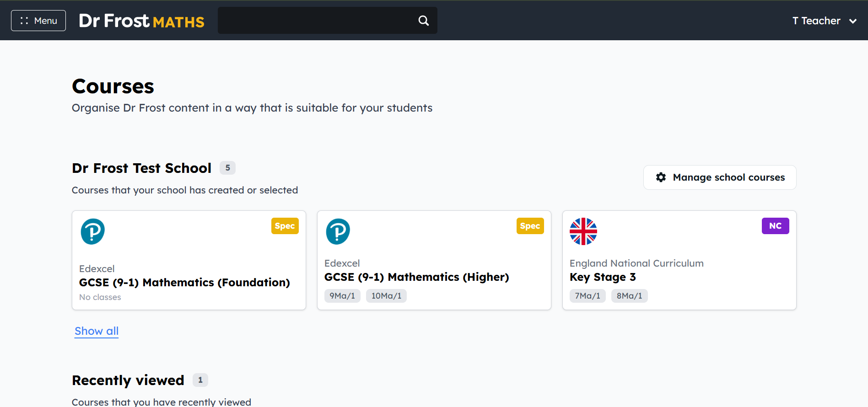Viewport: 868px width, 407px height.
Task: Select the 9Ma/1 class tag
Action: pos(342,296)
